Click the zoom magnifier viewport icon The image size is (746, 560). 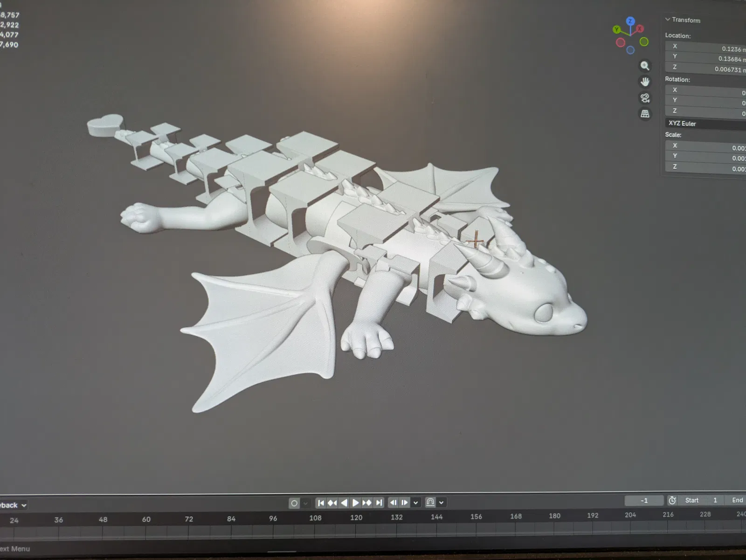(x=645, y=66)
